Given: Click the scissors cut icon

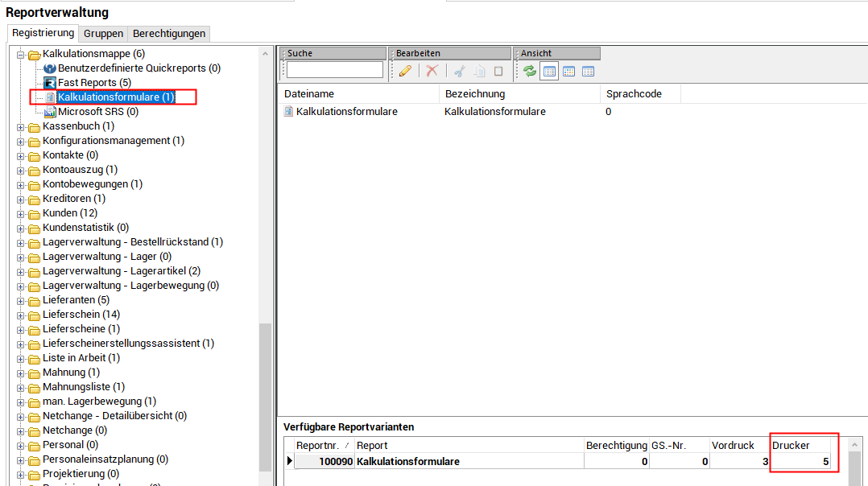Looking at the screenshot, I should tap(459, 71).
